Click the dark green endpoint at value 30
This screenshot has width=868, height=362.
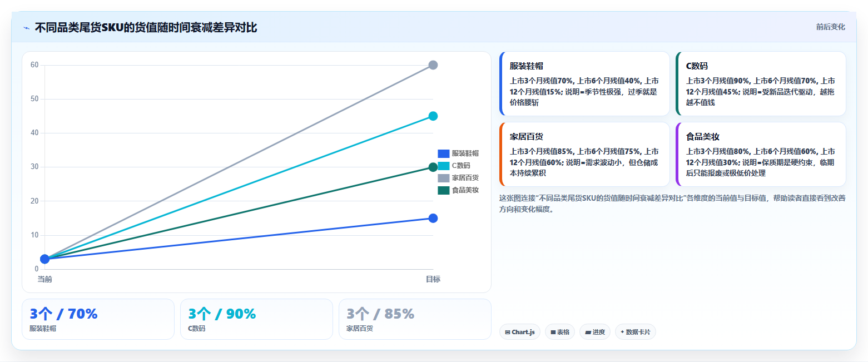433,167
